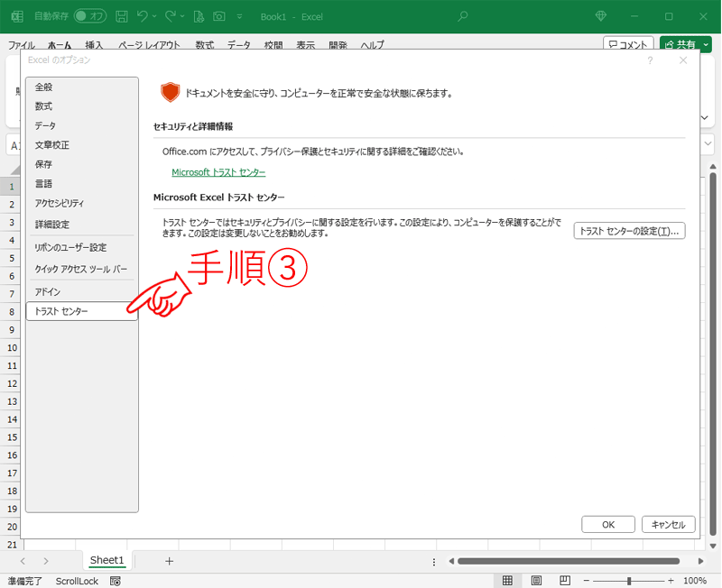The width and height of the screenshot is (722, 588).
Task: Click the Excel app icon in title bar
Action: (17, 16)
